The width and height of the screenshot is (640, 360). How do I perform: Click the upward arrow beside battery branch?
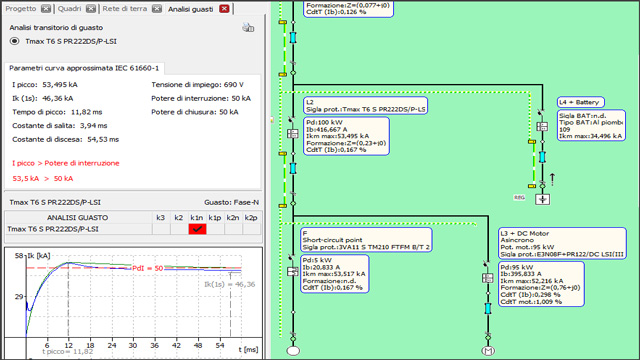click(x=552, y=179)
